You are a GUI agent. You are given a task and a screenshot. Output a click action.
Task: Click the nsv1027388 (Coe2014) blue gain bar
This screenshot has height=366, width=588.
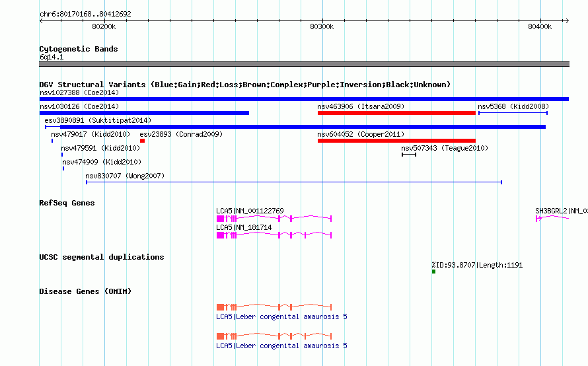pyautogui.click(x=304, y=99)
